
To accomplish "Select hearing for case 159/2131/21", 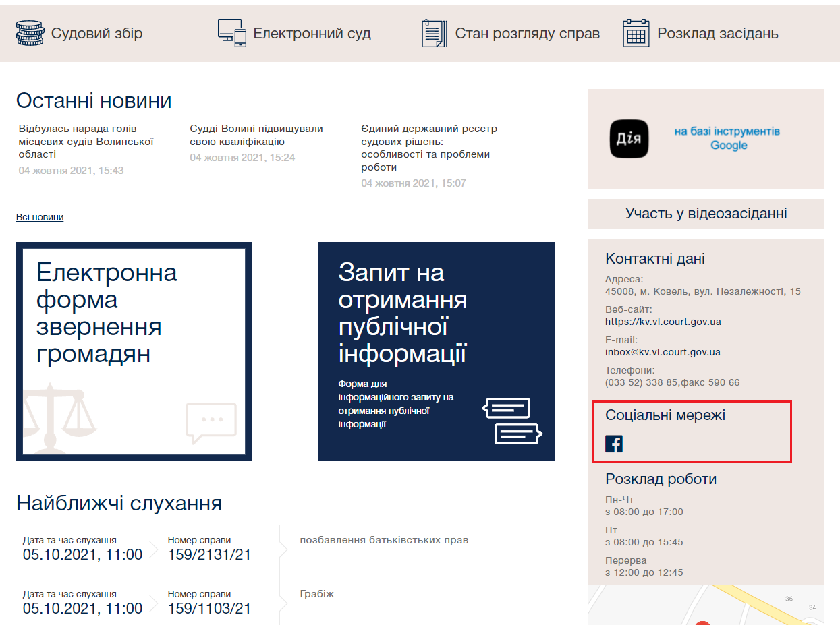I will tap(209, 554).
